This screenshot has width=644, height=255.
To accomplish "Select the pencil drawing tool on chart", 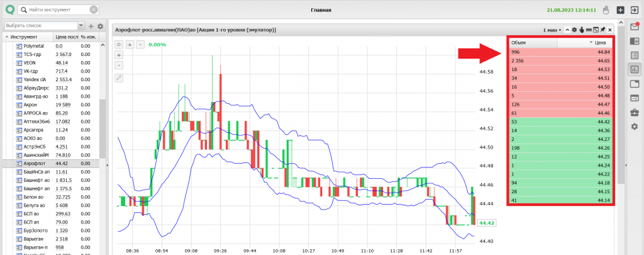I will click(x=119, y=77).
